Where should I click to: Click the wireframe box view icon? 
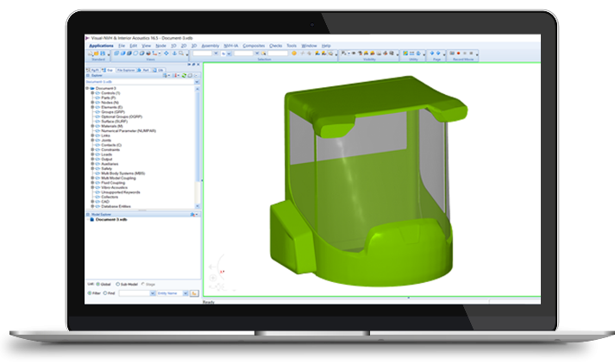(x=135, y=53)
